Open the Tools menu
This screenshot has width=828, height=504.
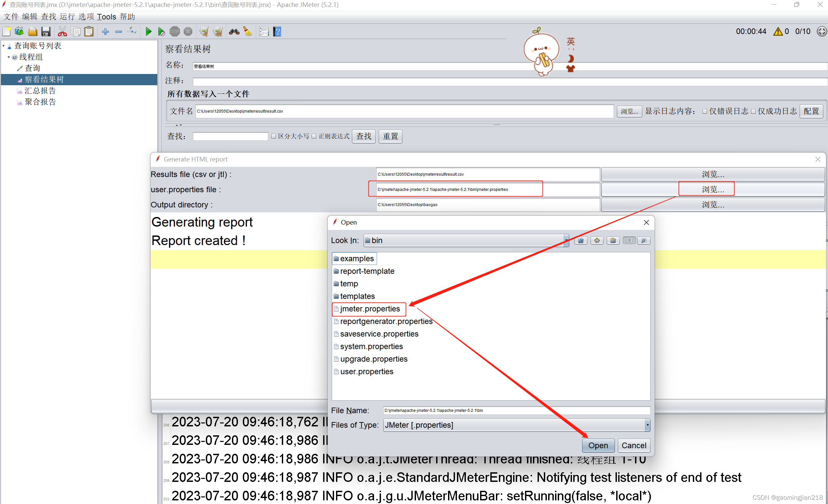pos(106,17)
